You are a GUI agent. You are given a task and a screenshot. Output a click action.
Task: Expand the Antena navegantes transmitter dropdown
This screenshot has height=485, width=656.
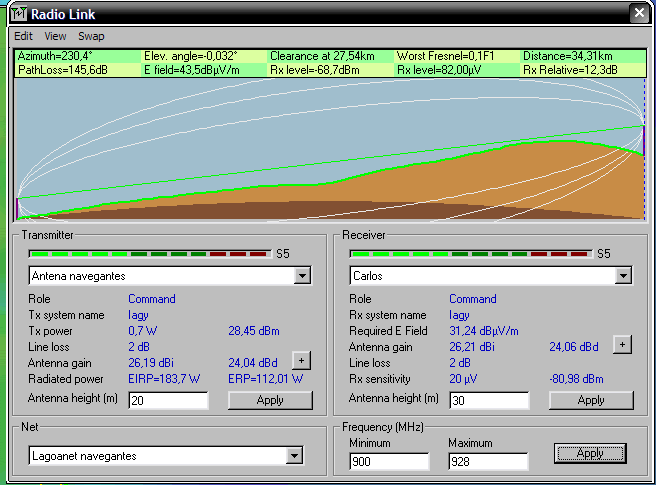(302, 275)
